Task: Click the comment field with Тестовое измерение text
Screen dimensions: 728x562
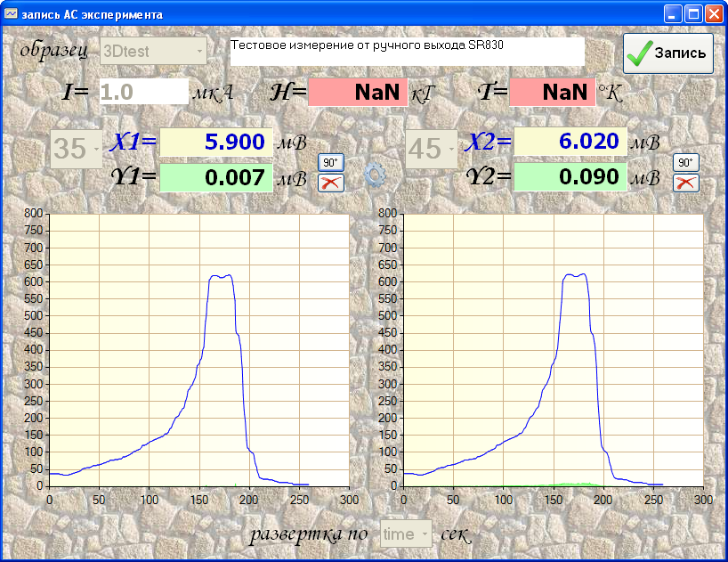Action: pyautogui.click(x=408, y=52)
